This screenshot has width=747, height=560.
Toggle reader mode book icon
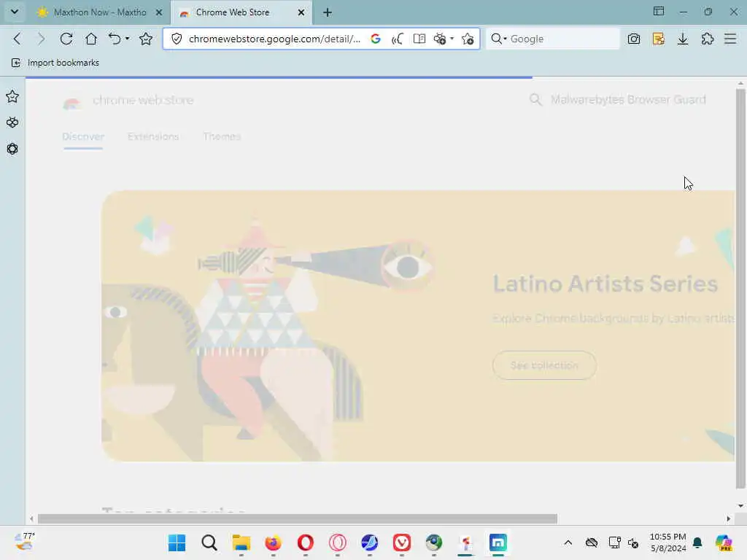pyautogui.click(x=419, y=39)
